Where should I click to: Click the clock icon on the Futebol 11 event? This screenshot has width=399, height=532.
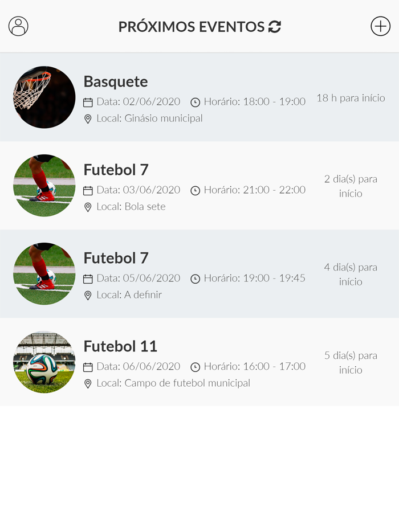tap(194, 366)
